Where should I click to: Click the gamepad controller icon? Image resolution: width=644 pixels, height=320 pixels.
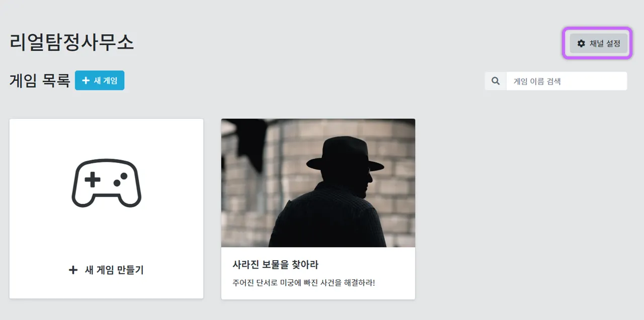point(107,184)
